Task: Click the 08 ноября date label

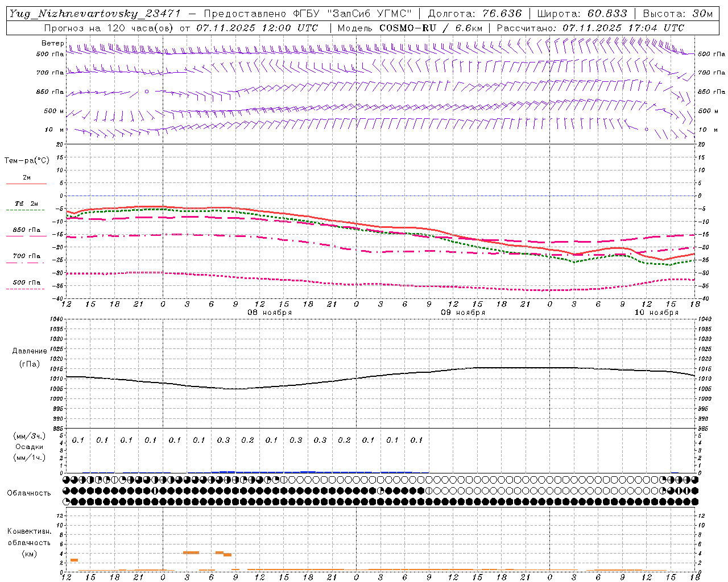Action: 270,313
